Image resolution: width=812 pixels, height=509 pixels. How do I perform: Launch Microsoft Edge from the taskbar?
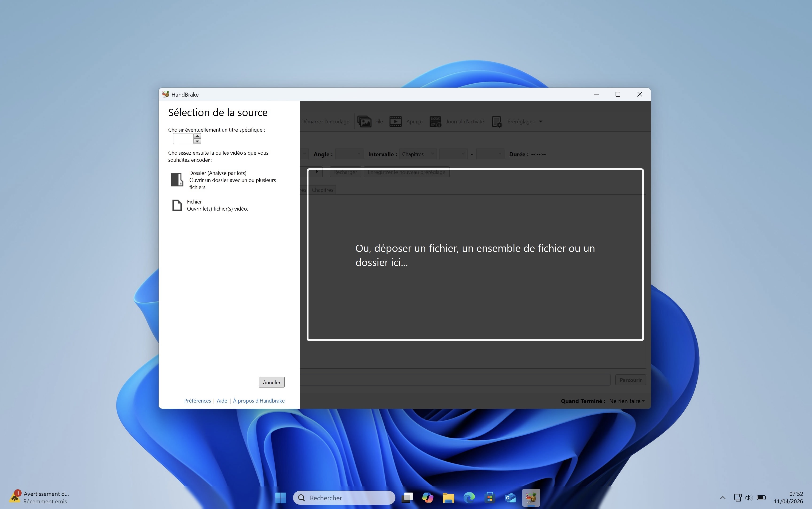coord(469,497)
